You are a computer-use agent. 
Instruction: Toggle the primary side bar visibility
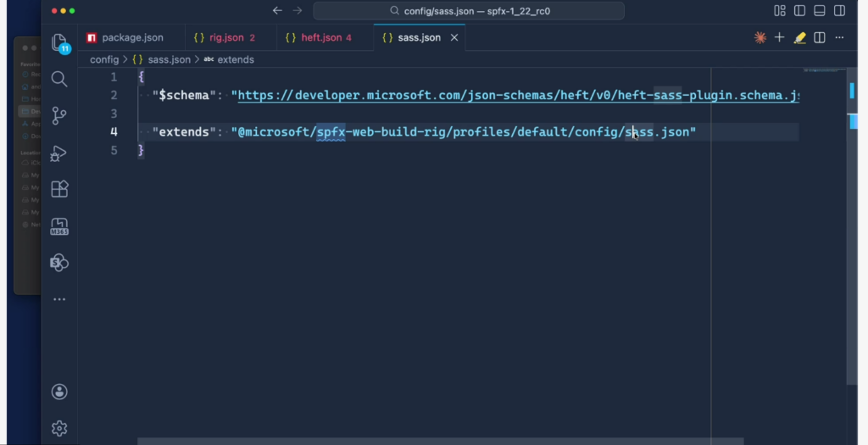coord(799,11)
